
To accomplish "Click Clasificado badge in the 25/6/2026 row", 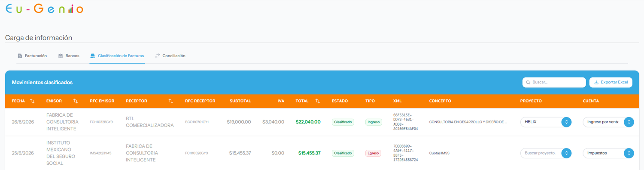I will 343,153.
